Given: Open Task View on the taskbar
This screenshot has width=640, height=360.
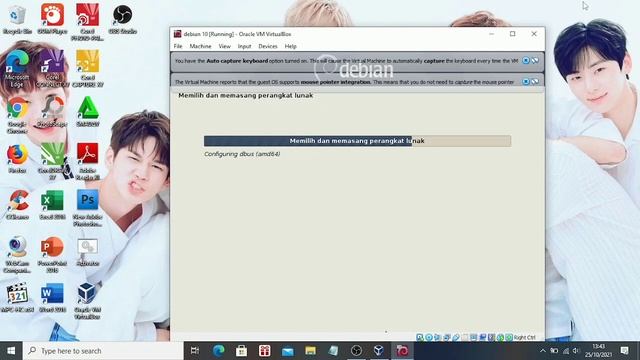Looking at the screenshot, I should [195, 351].
